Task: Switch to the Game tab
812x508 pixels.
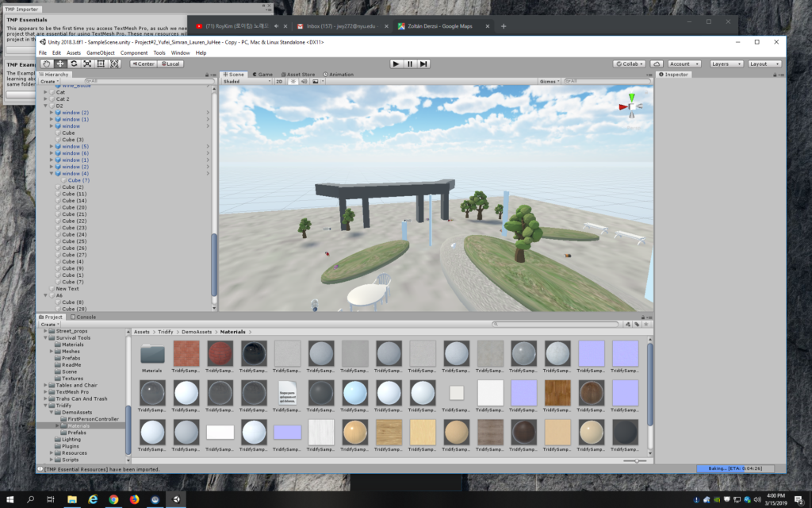Action: [262, 75]
